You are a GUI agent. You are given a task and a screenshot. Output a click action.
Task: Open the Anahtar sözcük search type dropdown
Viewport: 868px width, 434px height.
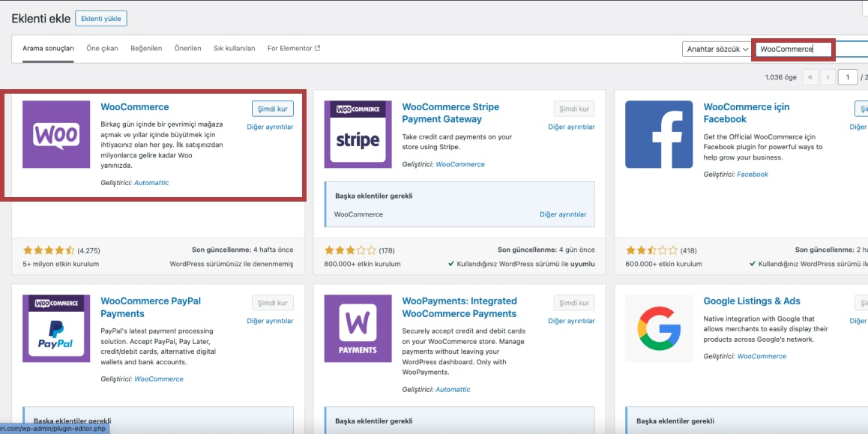coord(717,49)
